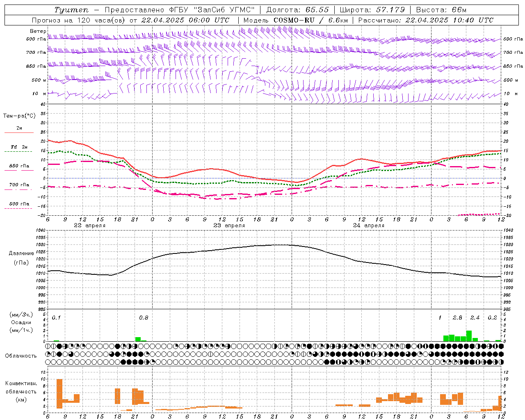525x420 pixels.
Task: Click the precipitation total "0.2"
Action: coord(492,318)
